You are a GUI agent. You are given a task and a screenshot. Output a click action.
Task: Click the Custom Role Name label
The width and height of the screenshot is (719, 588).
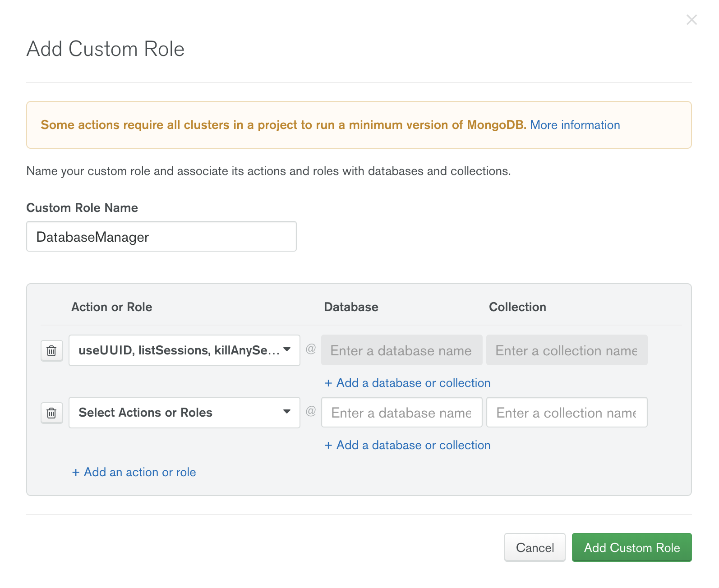click(82, 208)
